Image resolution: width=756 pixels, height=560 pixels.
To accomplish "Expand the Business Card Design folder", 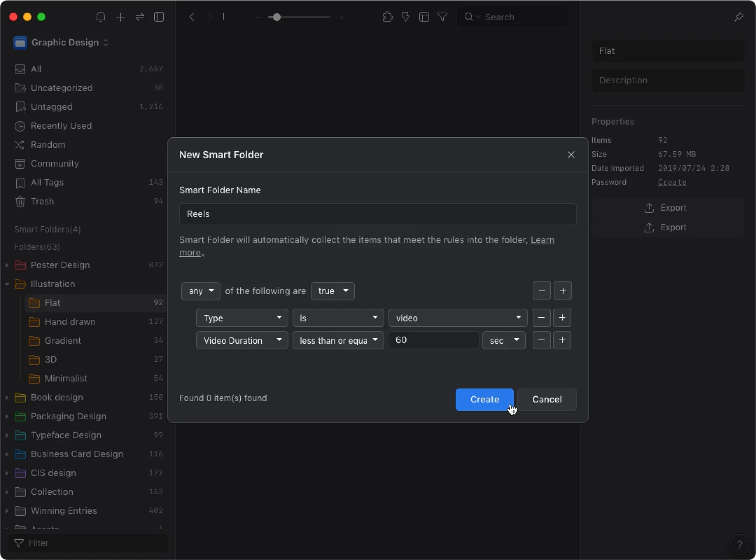I will (7, 454).
